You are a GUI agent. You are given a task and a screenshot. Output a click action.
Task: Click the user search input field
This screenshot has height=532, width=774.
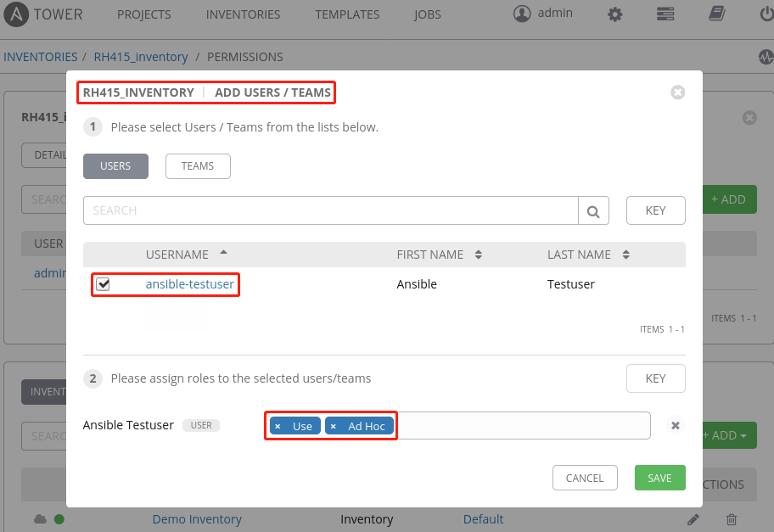(331, 210)
